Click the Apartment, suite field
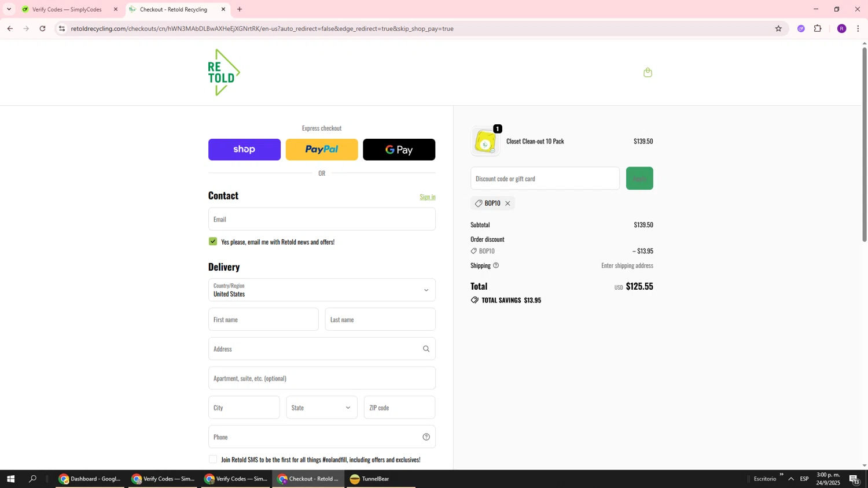The width and height of the screenshot is (868, 488). pyautogui.click(x=322, y=378)
